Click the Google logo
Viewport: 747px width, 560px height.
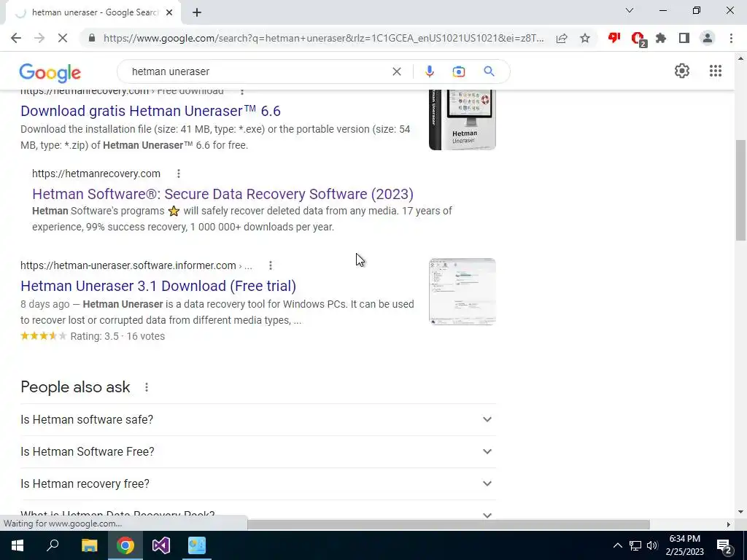click(50, 73)
